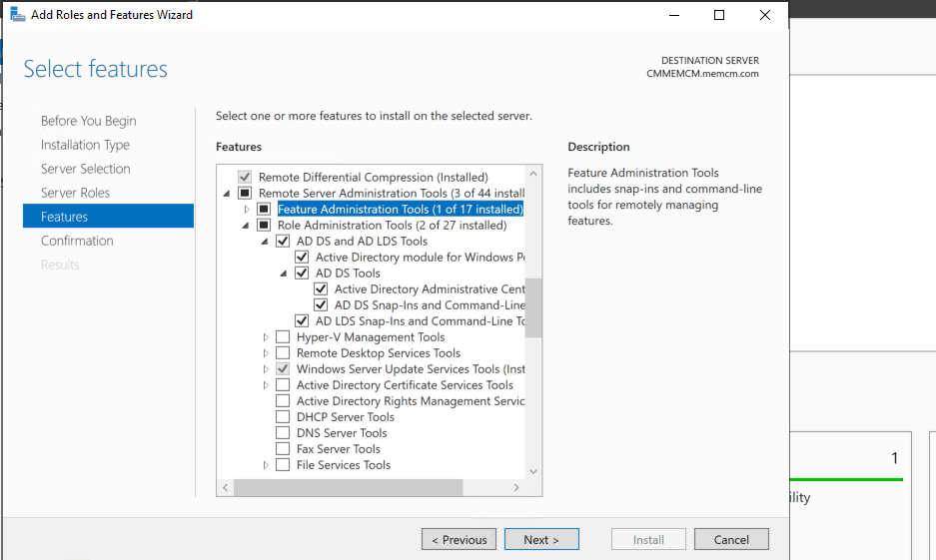
Task: Click the horizontal scrollbar thumb in features list
Action: [348, 487]
